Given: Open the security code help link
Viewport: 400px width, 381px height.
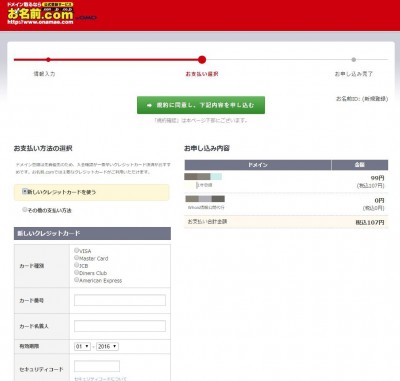Looking at the screenshot, I should pos(100,379).
